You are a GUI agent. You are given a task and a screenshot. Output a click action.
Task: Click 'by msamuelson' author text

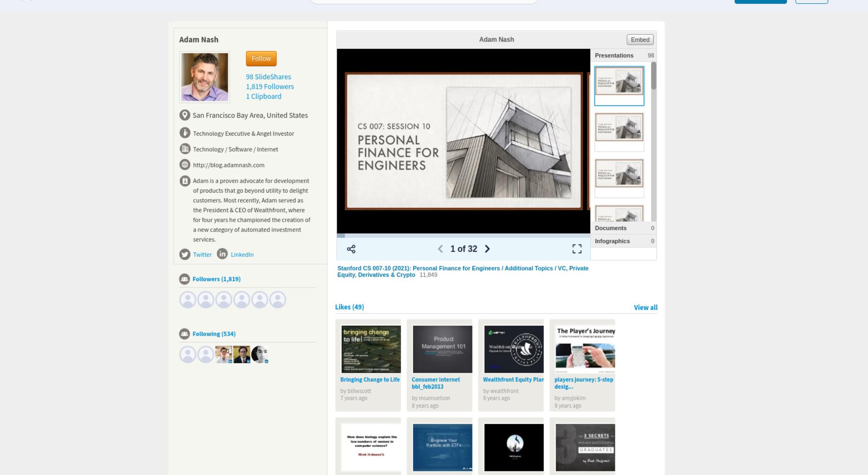pyautogui.click(x=431, y=398)
